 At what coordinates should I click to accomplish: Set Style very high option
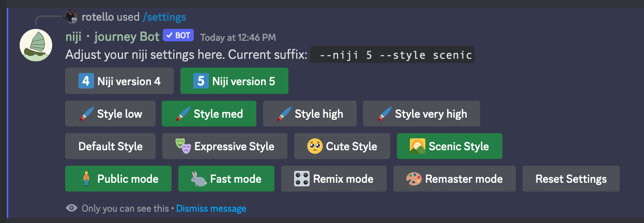tap(421, 114)
